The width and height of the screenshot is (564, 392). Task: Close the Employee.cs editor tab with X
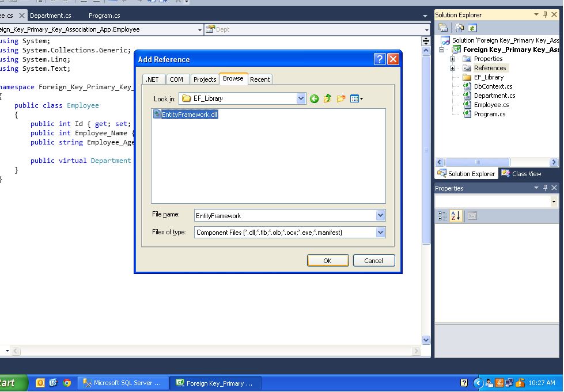pyautogui.click(x=21, y=16)
